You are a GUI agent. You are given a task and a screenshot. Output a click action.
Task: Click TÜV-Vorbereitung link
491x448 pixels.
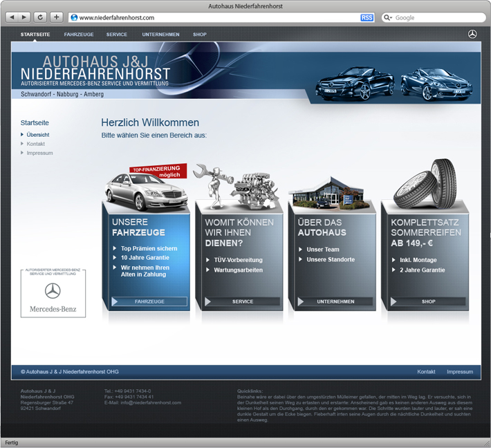(x=238, y=260)
